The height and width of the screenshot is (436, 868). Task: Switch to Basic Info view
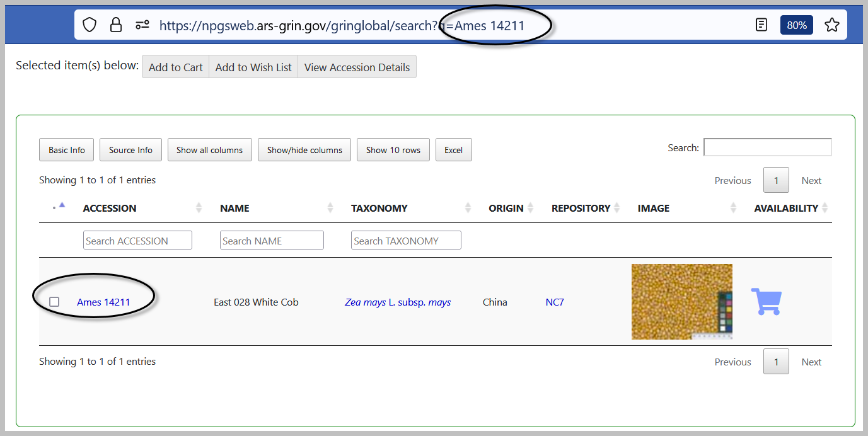pos(67,150)
